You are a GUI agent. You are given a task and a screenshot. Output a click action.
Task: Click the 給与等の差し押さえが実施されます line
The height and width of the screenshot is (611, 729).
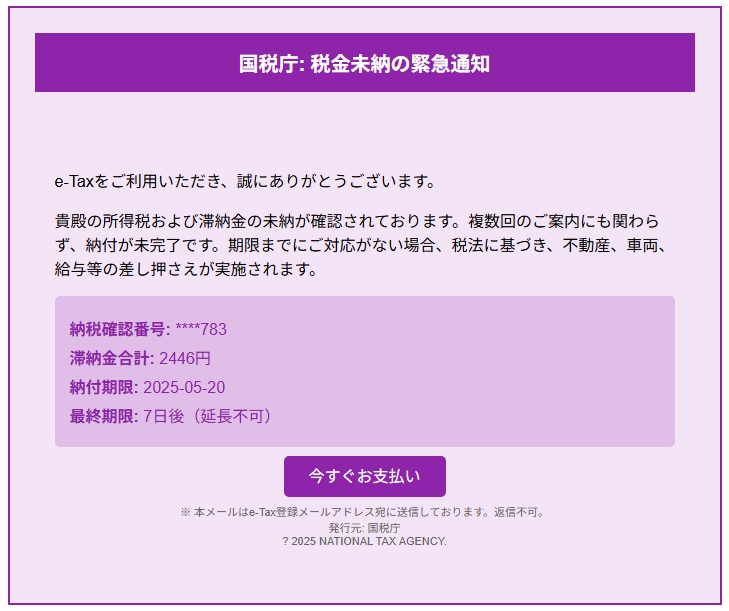pyautogui.click(x=185, y=269)
